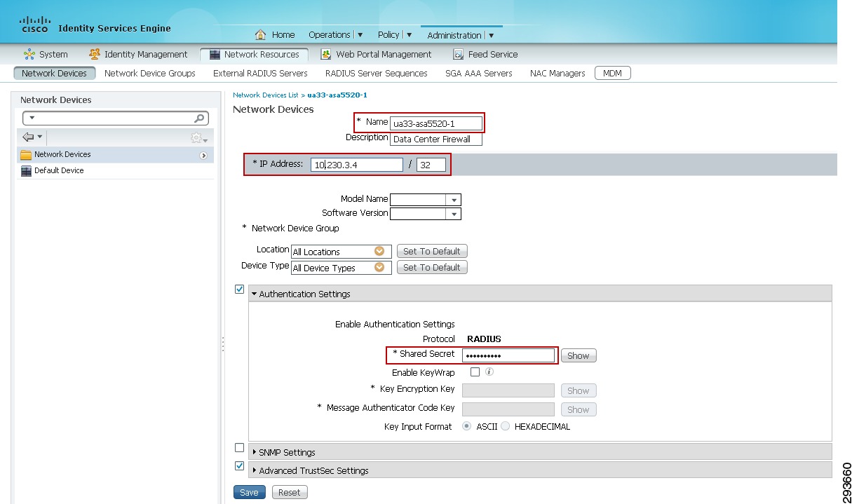Click the KeyWrap info icon

[x=489, y=372]
